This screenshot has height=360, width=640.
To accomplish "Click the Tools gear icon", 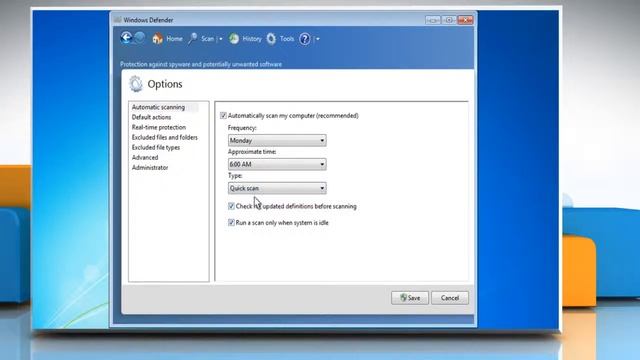I will coord(271,39).
